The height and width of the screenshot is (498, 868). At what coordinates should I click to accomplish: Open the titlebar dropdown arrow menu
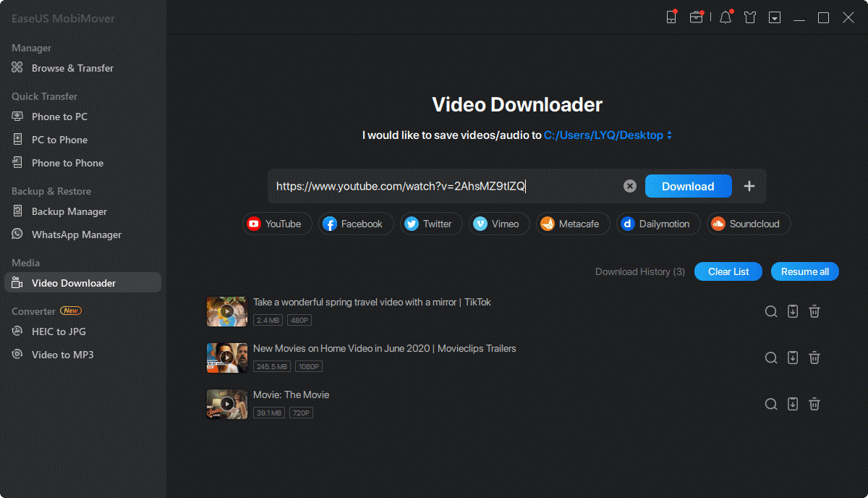click(774, 17)
